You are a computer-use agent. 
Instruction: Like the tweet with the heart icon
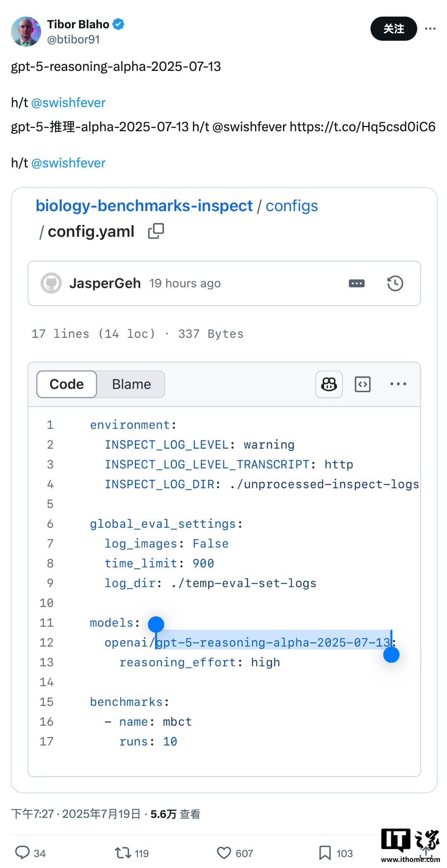point(224,853)
